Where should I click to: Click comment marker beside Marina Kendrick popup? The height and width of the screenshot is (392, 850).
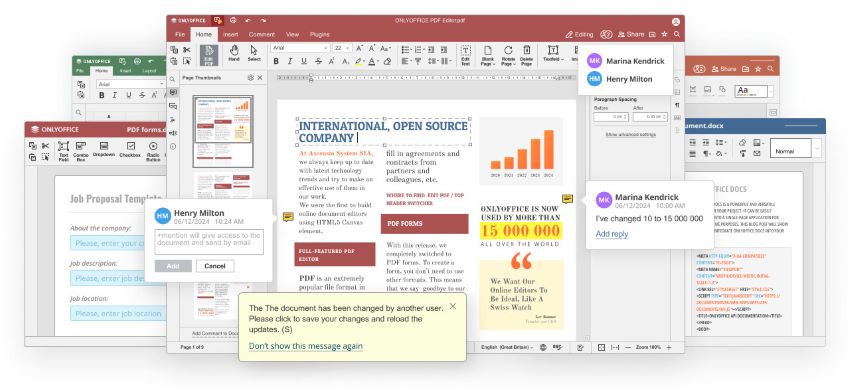568,199
